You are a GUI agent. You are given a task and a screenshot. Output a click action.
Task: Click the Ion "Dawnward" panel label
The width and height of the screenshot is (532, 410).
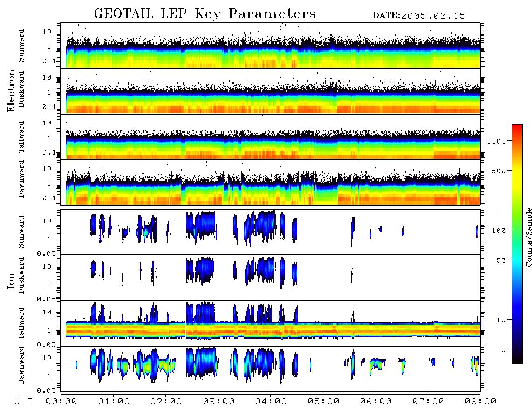pos(21,365)
